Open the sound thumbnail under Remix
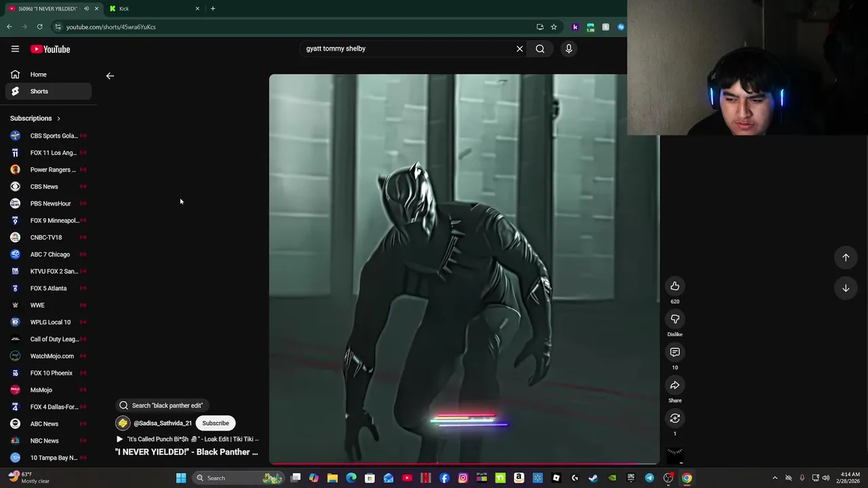This screenshot has height=488, width=868. tap(675, 455)
